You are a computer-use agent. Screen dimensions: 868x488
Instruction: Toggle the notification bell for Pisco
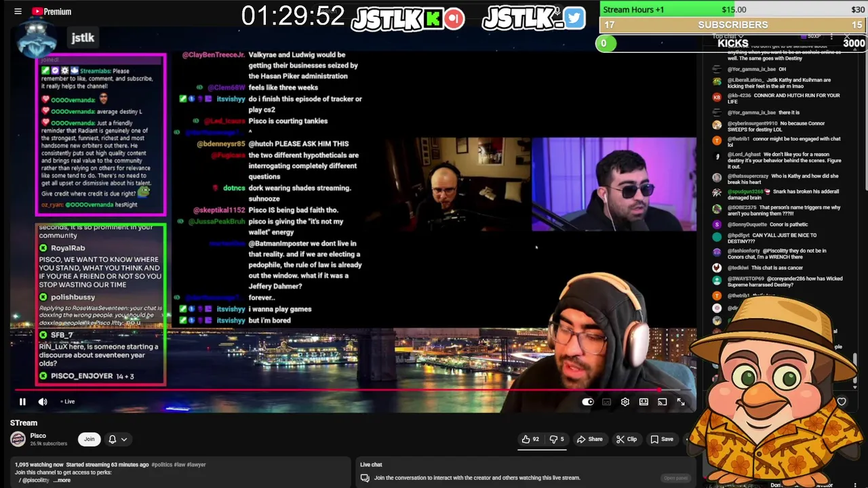pos(113,439)
